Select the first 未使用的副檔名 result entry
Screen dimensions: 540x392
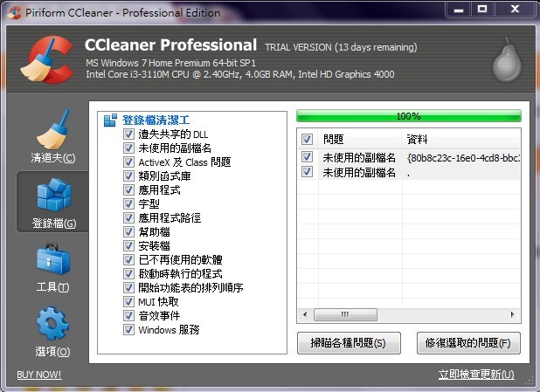[x=359, y=158]
